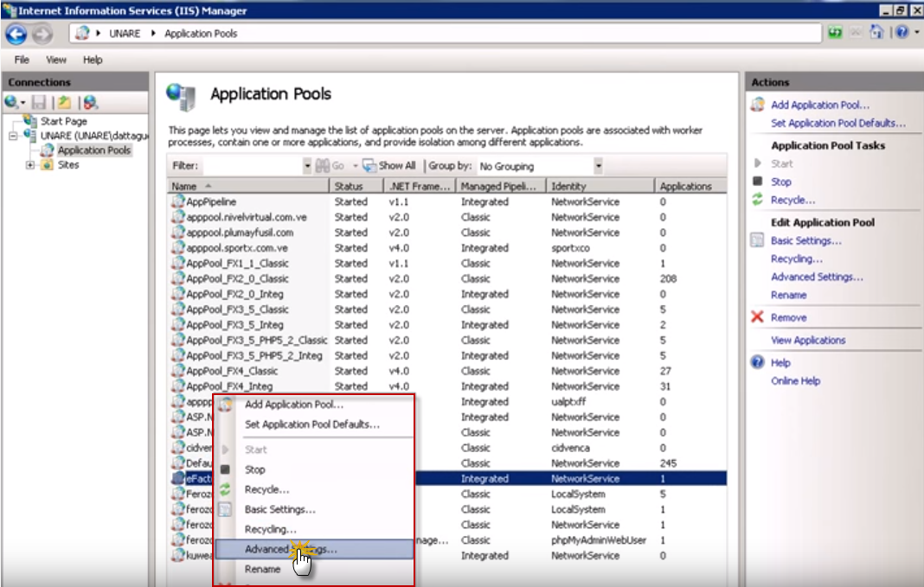
Task: Click the black Stop icon in Actions pane
Action: 757,182
